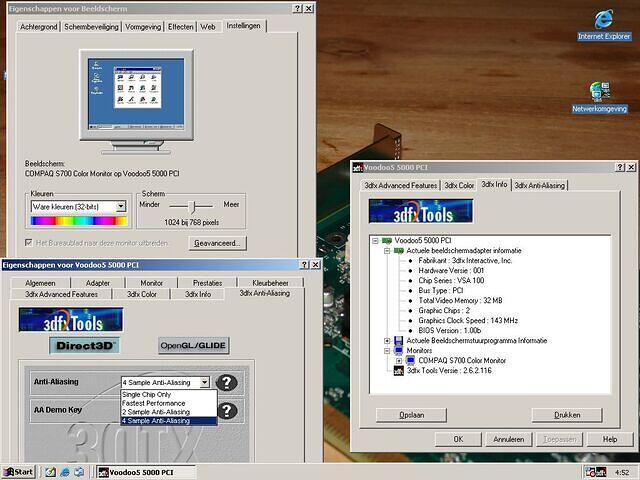Switch to Vormgeving tab

coord(143,27)
